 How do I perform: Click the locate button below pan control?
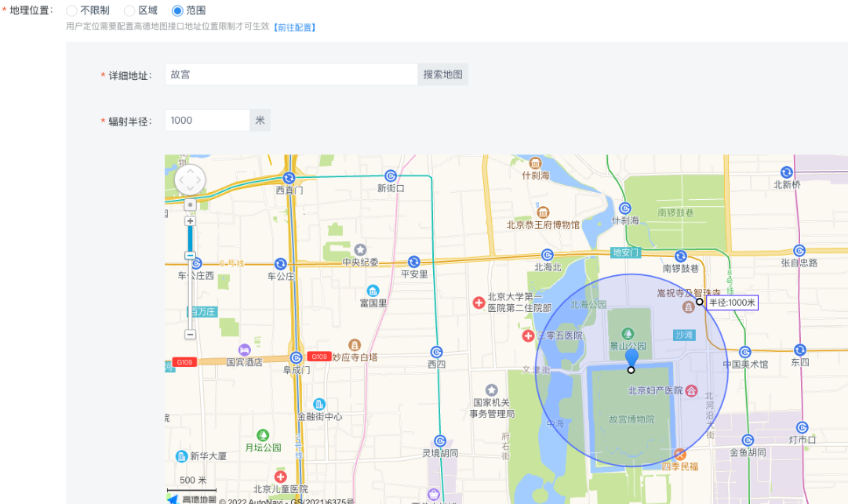190,205
